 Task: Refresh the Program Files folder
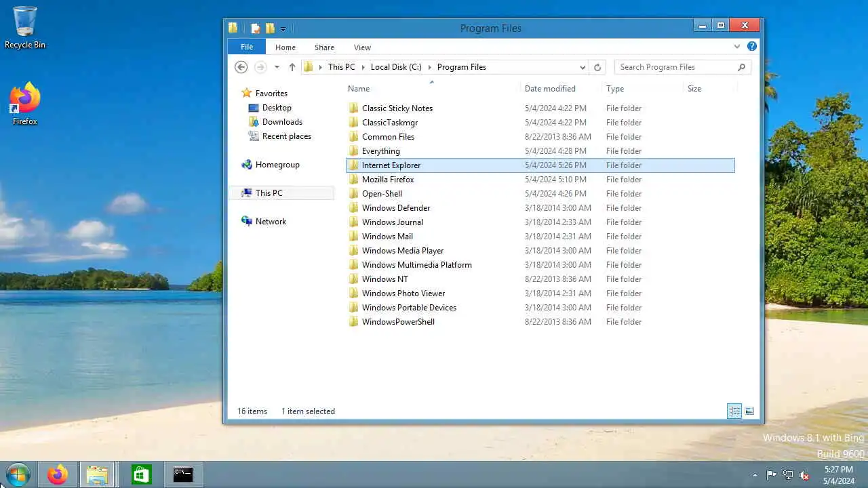pyautogui.click(x=597, y=67)
